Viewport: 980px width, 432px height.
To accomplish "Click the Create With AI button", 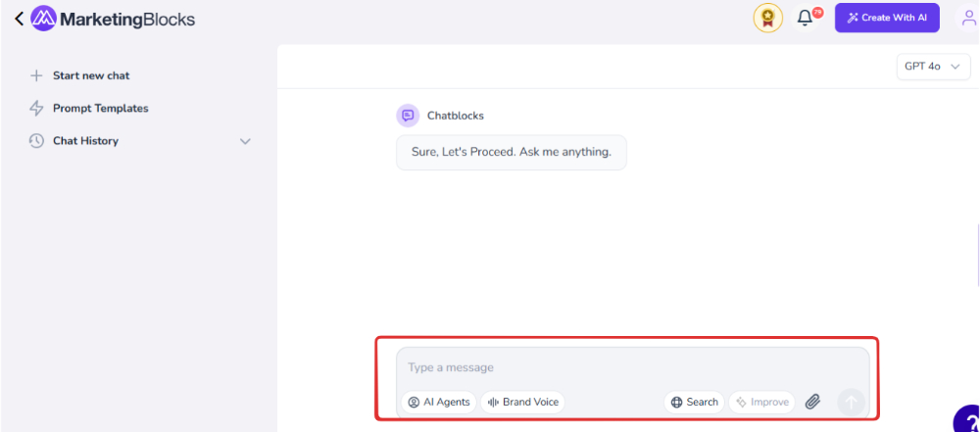I will pyautogui.click(x=887, y=19).
